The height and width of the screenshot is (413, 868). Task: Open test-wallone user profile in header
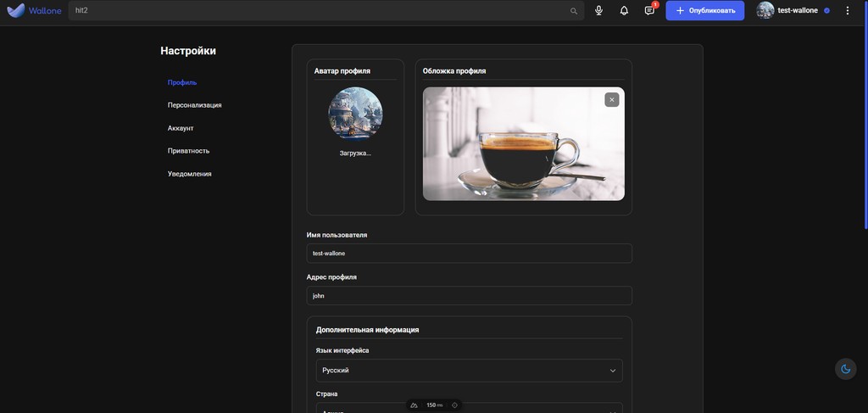pyautogui.click(x=793, y=10)
